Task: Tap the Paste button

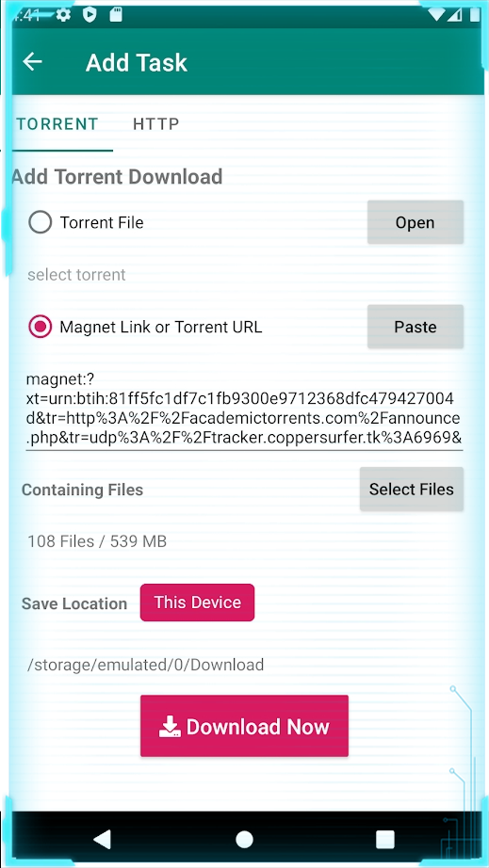Action: 416,328
